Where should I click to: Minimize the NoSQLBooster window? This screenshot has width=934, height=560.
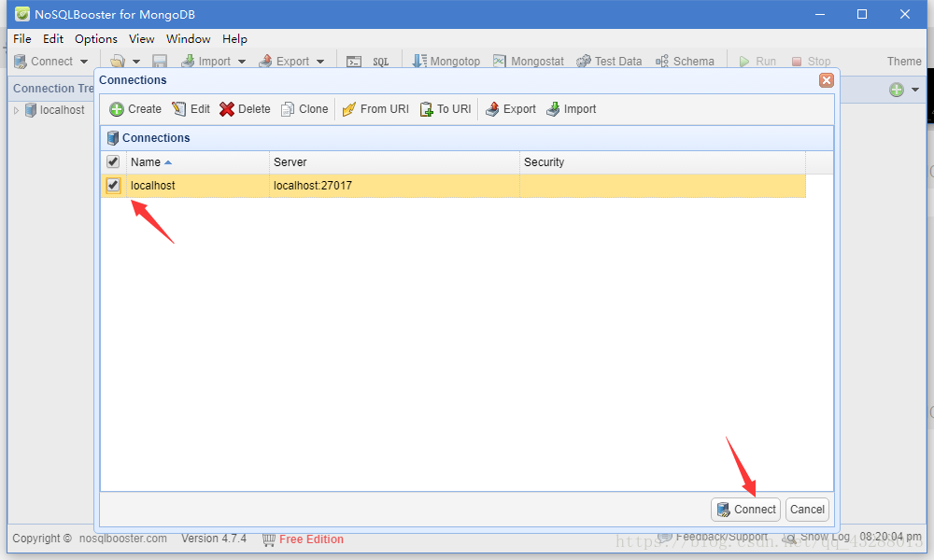pos(820,14)
